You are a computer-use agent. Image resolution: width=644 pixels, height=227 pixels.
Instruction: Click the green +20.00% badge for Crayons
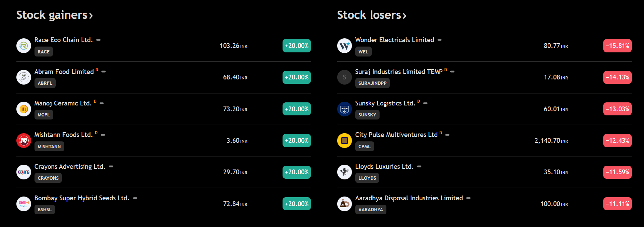point(297,172)
